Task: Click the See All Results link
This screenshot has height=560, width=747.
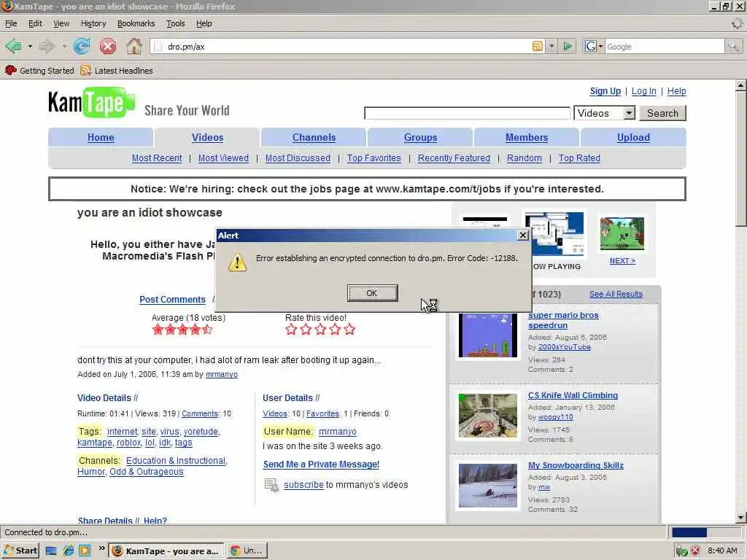Action: tap(616, 294)
